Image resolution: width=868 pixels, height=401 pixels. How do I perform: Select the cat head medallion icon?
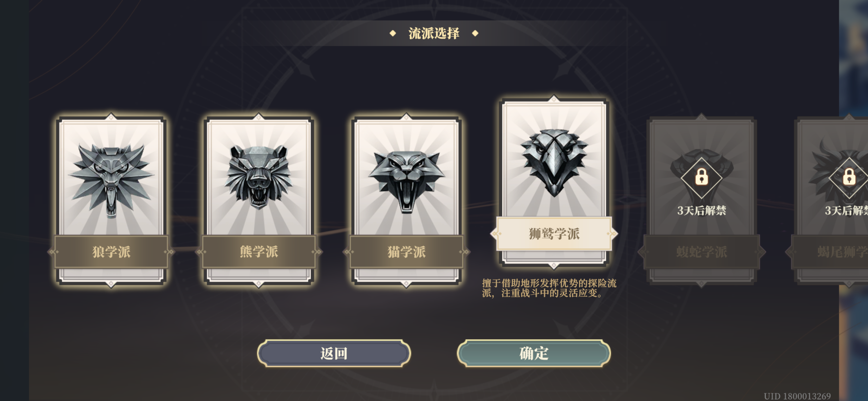click(406, 182)
